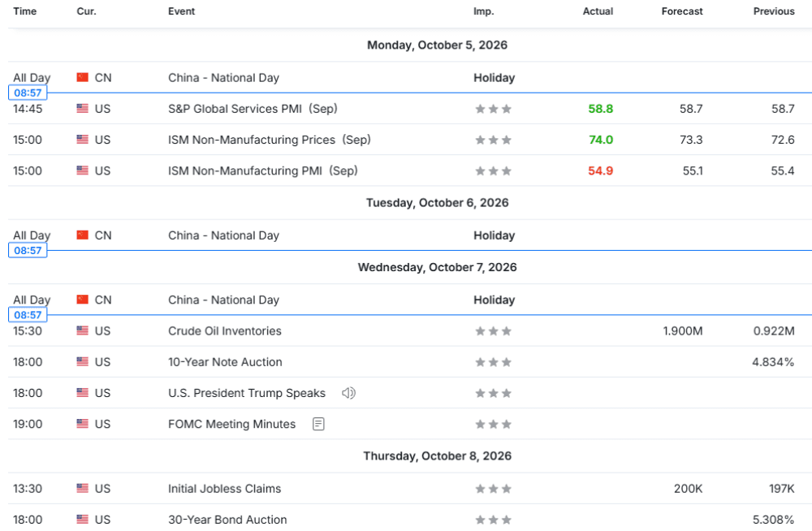Image resolution: width=812 pixels, height=531 pixels.
Task: Open the FOMC Meeting Minutes event
Action: (x=232, y=425)
